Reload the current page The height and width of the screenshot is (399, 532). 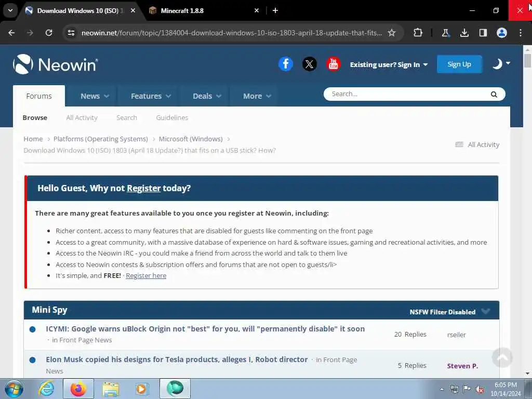(49, 33)
